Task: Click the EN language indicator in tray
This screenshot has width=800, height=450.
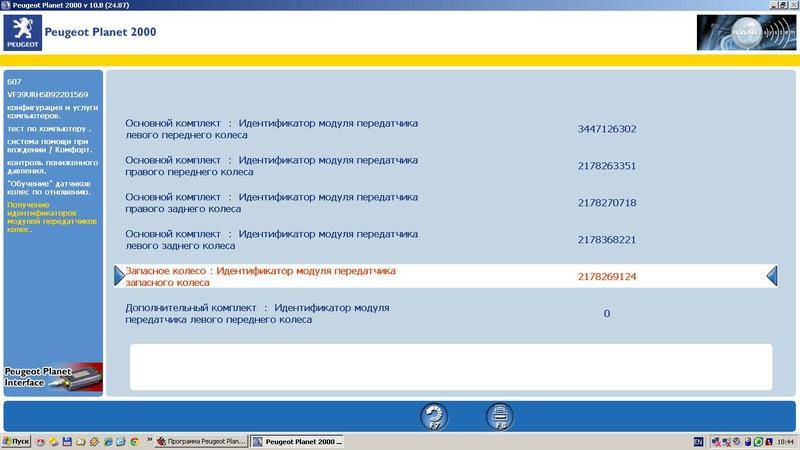Action: [698, 441]
